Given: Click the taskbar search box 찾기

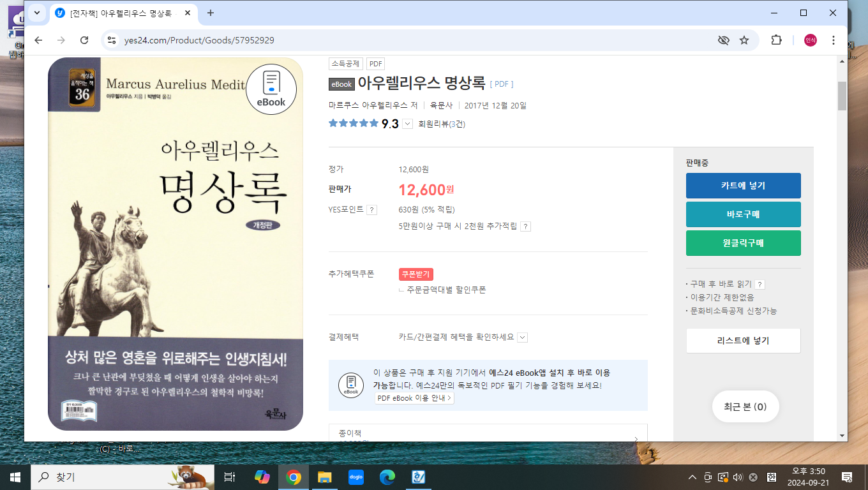Looking at the screenshot, I should [123, 477].
